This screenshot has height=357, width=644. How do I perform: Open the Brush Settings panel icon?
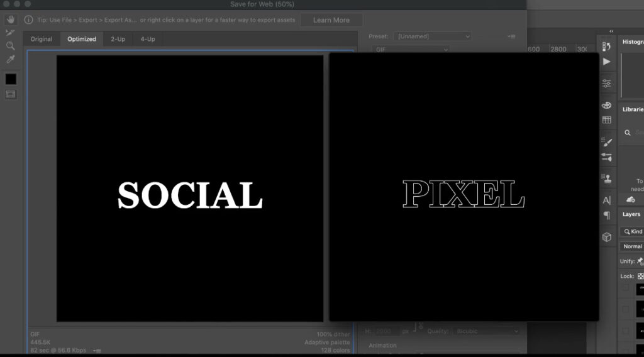[x=607, y=142]
